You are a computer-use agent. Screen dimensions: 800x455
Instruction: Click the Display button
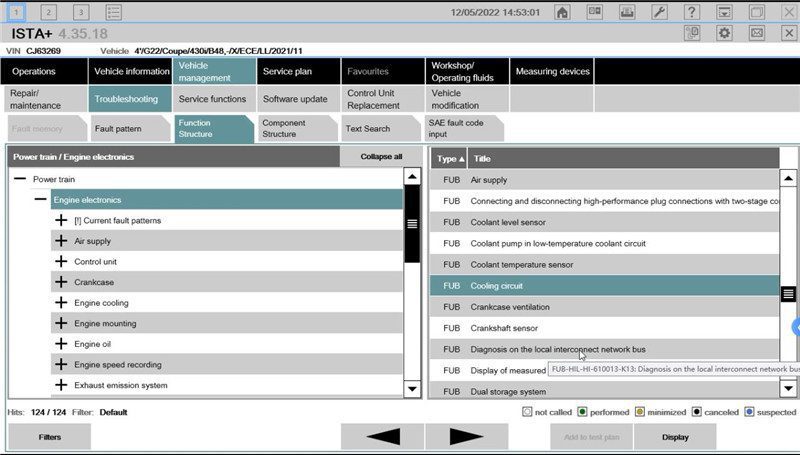coord(675,437)
